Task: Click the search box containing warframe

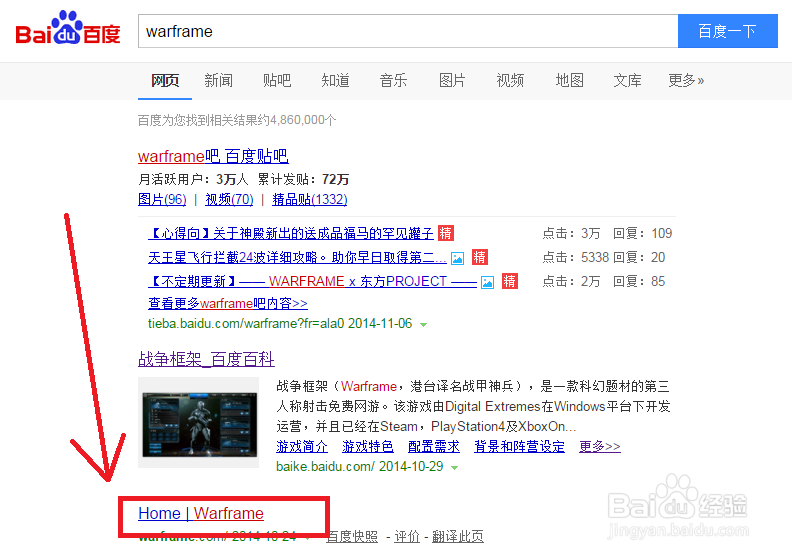Action: [408, 31]
